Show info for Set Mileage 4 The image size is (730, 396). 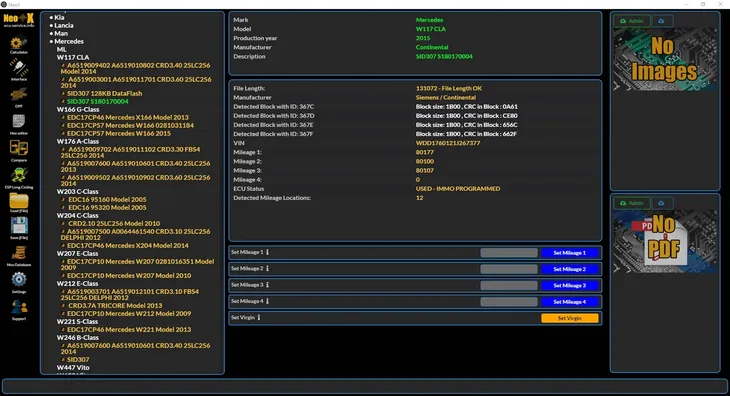point(267,301)
